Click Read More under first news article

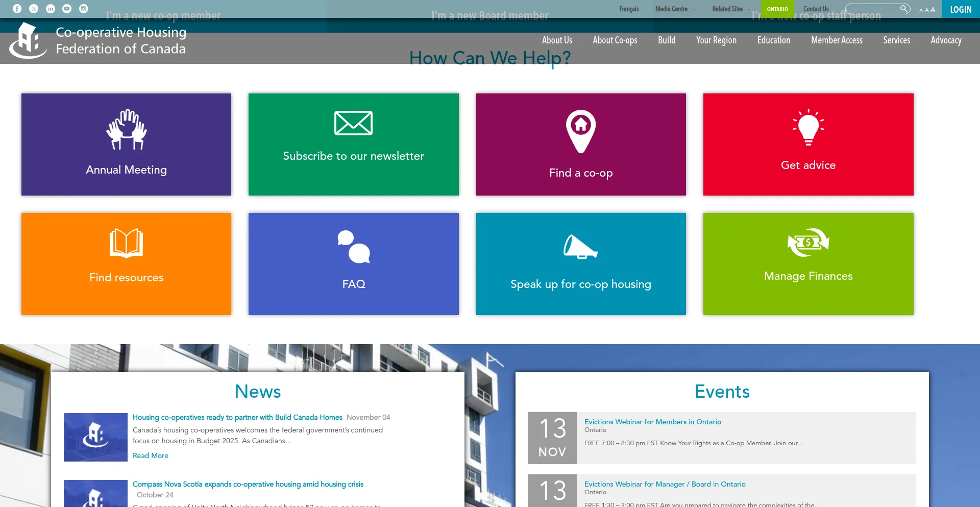pyautogui.click(x=150, y=455)
